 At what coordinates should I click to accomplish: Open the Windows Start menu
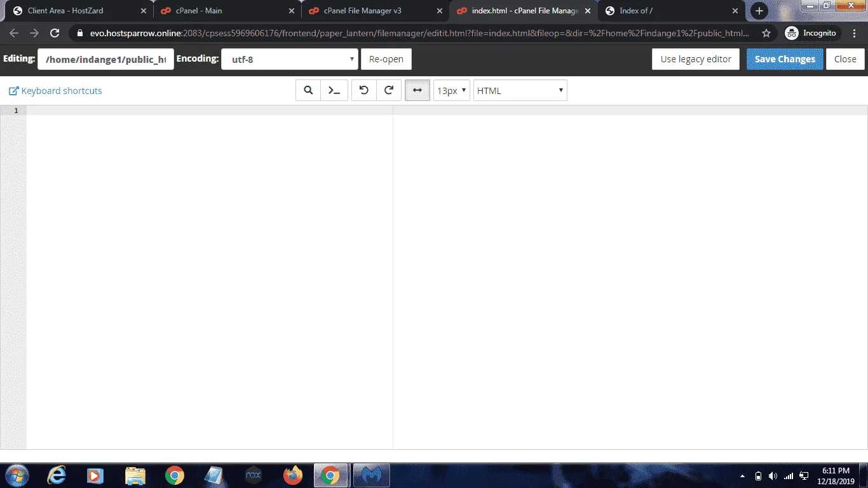(x=16, y=475)
